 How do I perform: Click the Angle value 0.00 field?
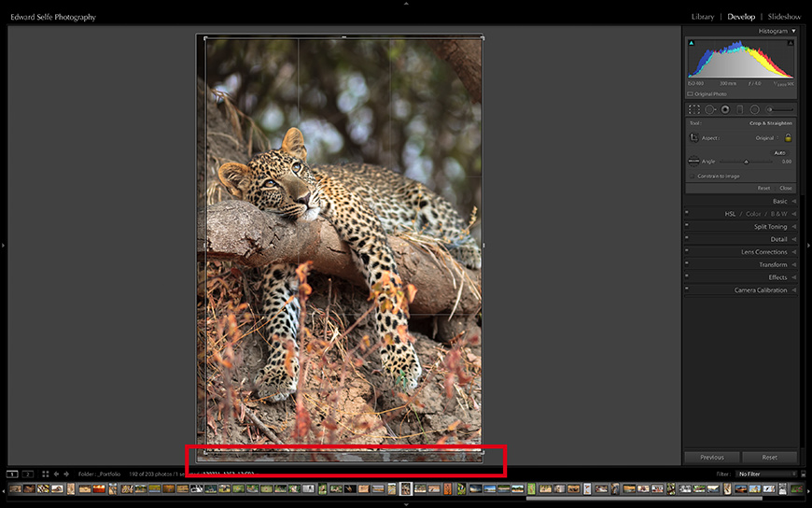[x=787, y=162]
